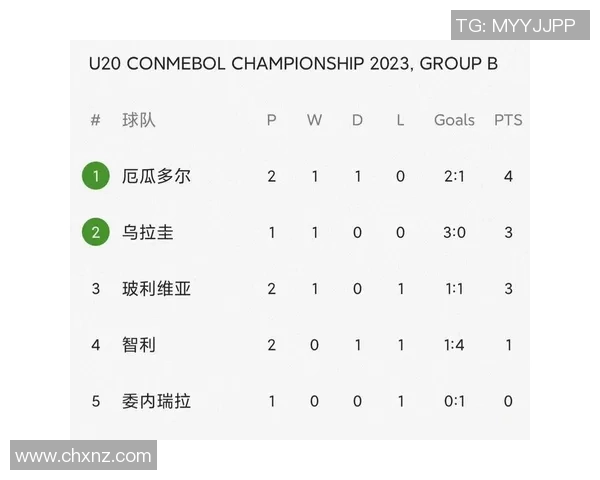The height and width of the screenshot is (480, 600).
Task: Click the 委内瑞拉 team name
Action: 156,401
